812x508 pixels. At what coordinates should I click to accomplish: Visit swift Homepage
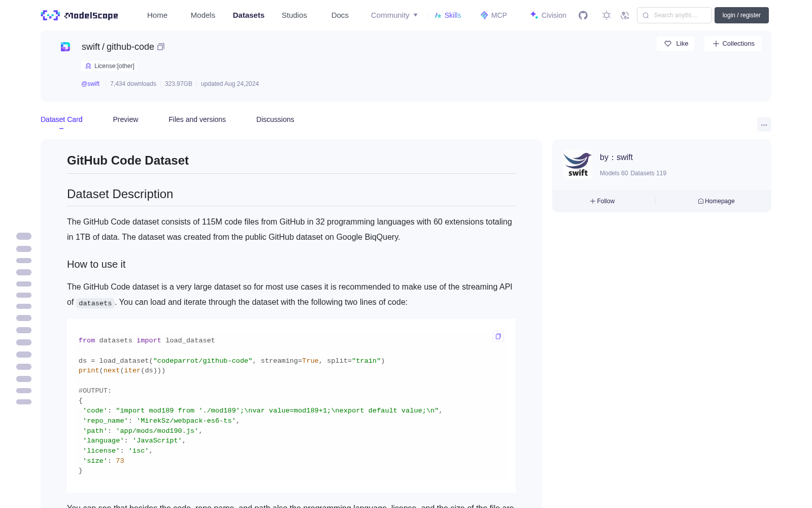pos(716,201)
